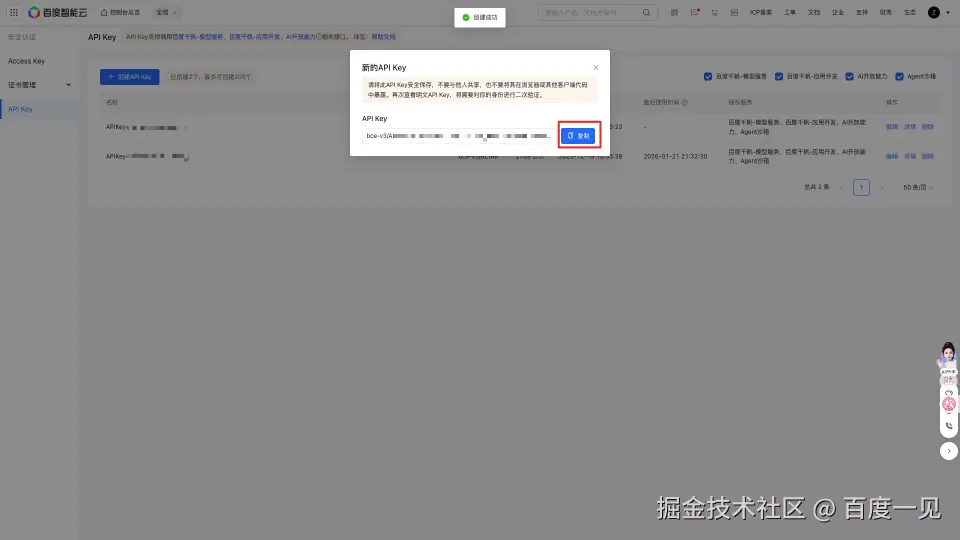Image resolution: width=960 pixels, height=540 pixels.
Task: Click 编辑 in the row last used 2026-01-21
Action: tap(891, 156)
